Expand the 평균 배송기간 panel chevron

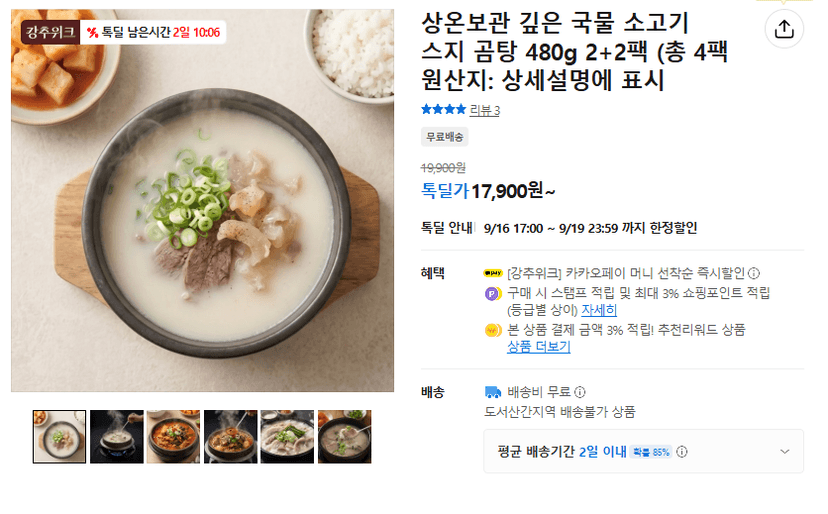(784, 452)
